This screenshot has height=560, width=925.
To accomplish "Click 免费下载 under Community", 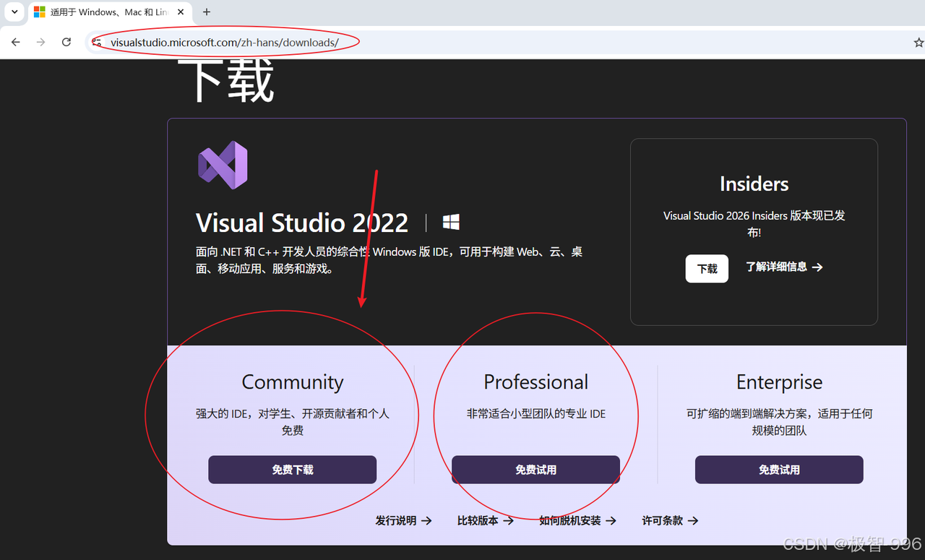I will click(293, 470).
